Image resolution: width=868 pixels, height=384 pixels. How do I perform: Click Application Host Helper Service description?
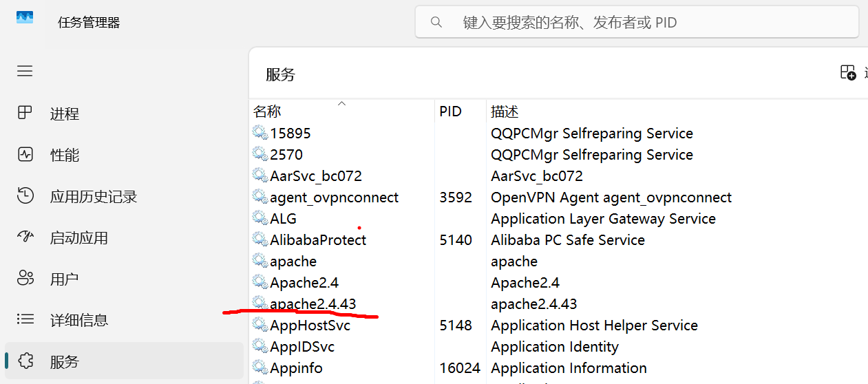594,326
